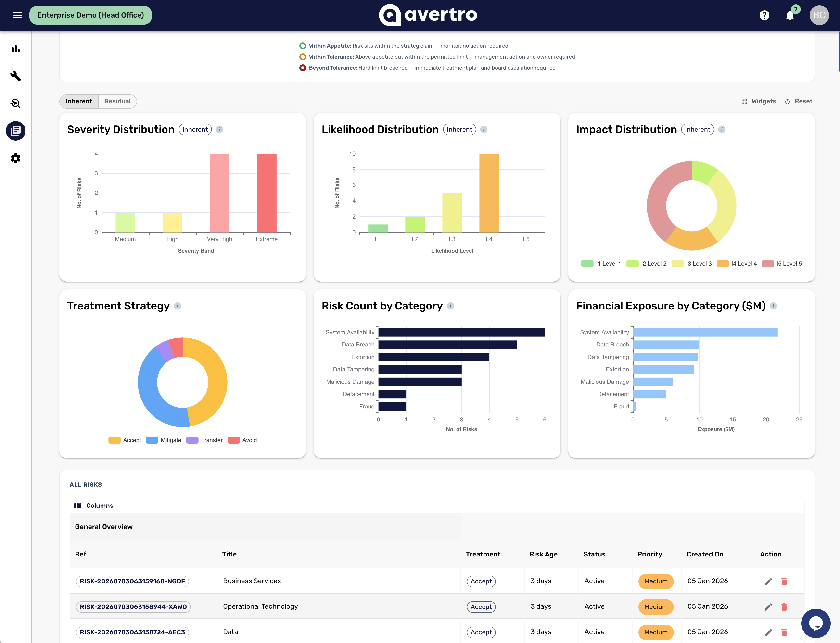Edit the Operational Technology risk row
The image size is (840, 643).
[768, 607]
